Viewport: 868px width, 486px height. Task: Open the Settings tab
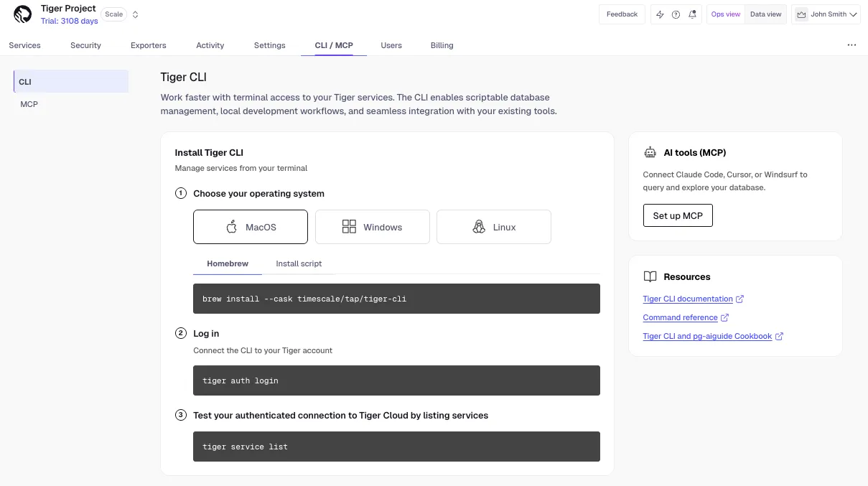click(x=270, y=45)
